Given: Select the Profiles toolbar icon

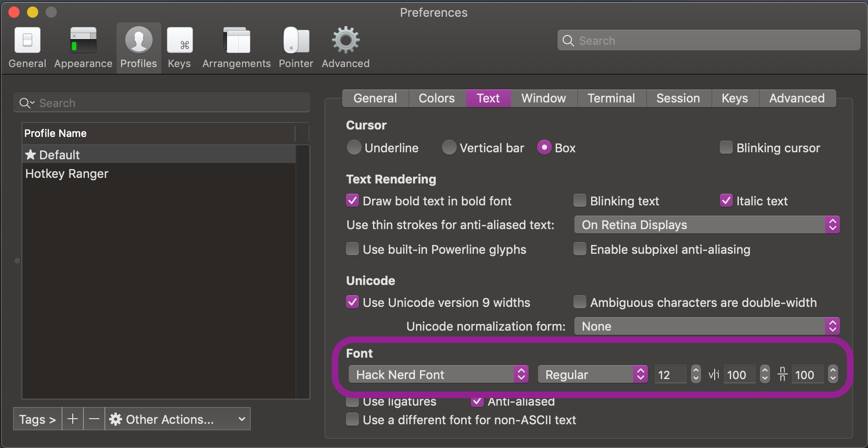Looking at the screenshot, I should pyautogui.click(x=139, y=40).
